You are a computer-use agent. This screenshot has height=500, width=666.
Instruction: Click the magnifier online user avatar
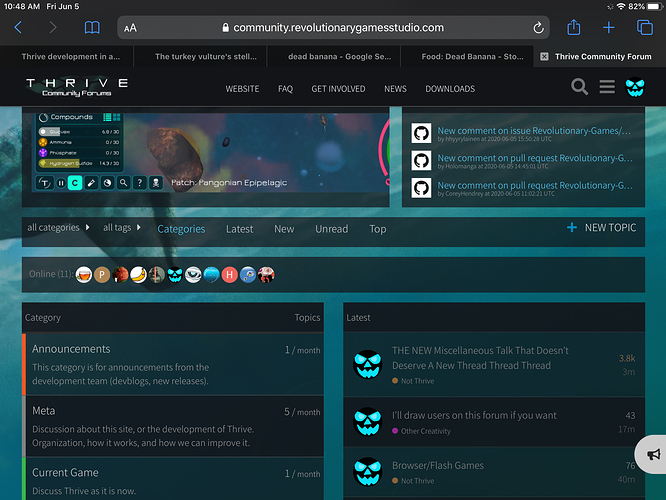pos(248,275)
